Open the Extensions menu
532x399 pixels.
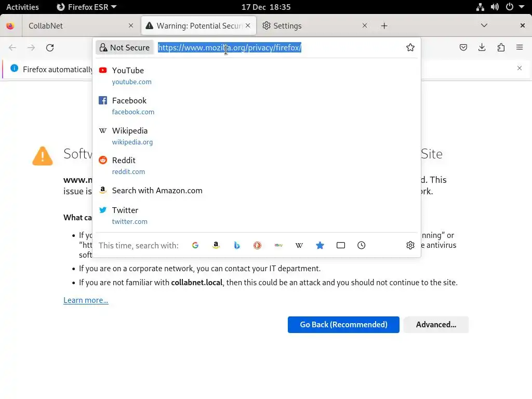click(501, 47)
